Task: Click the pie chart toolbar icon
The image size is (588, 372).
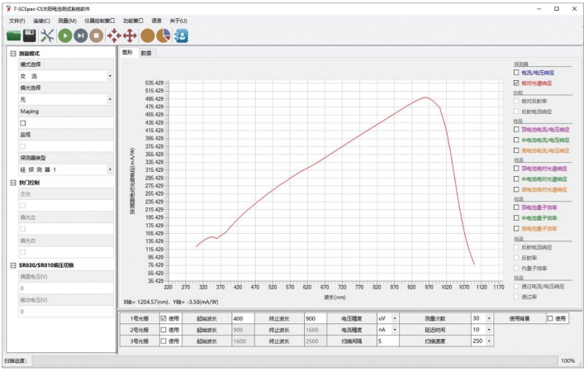Action: point(164,36)
